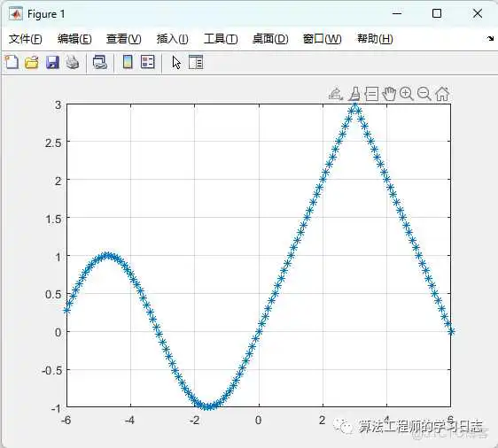The height and width of the screenshot is (448, 498).
Task: Open the 帮助(H) menu
Action: click(375, 39)
